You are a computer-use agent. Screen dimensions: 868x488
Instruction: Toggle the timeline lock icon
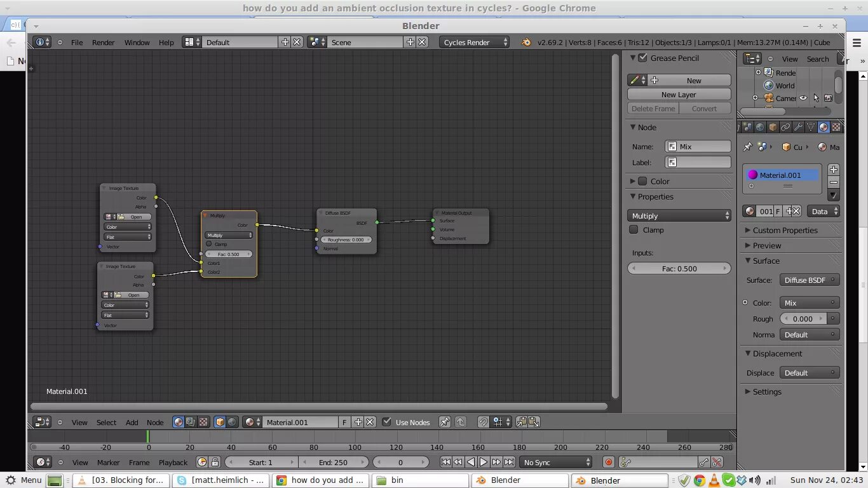pos(215,462)
